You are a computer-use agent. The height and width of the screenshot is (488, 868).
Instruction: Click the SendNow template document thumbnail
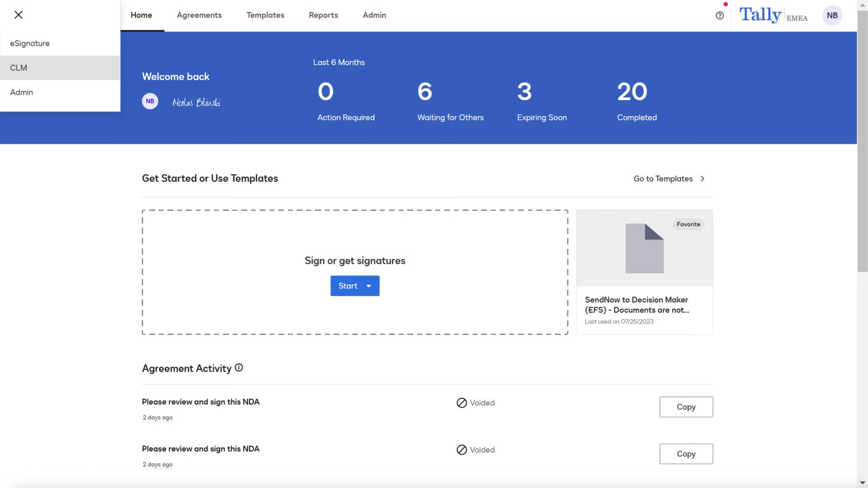point(644,247)
